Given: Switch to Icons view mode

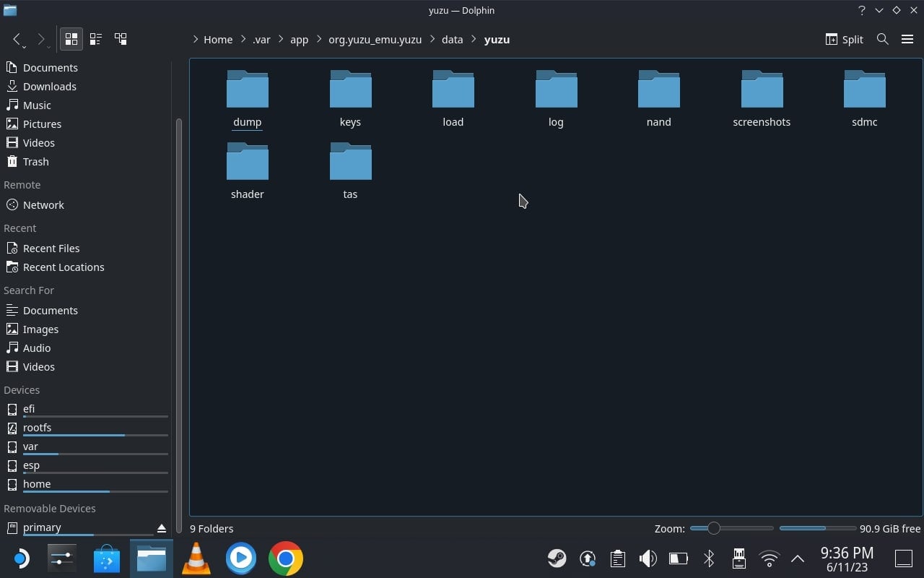Looking at the screenshot, I should (x=71, y=39).
